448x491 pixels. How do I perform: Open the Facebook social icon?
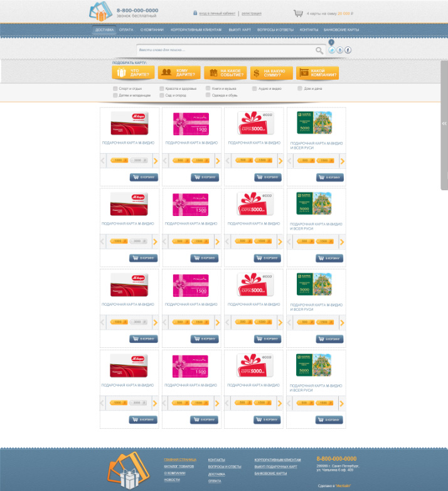(x=348, y=50)
